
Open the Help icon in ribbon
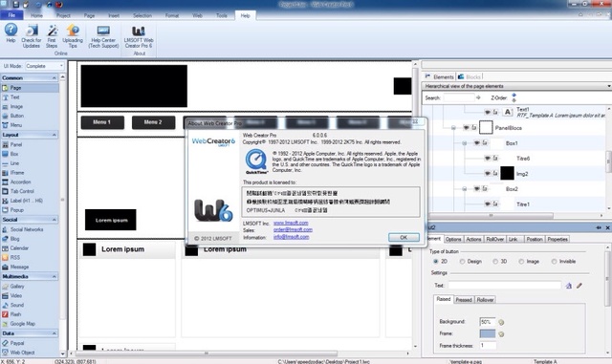click(x=11, y=33)
